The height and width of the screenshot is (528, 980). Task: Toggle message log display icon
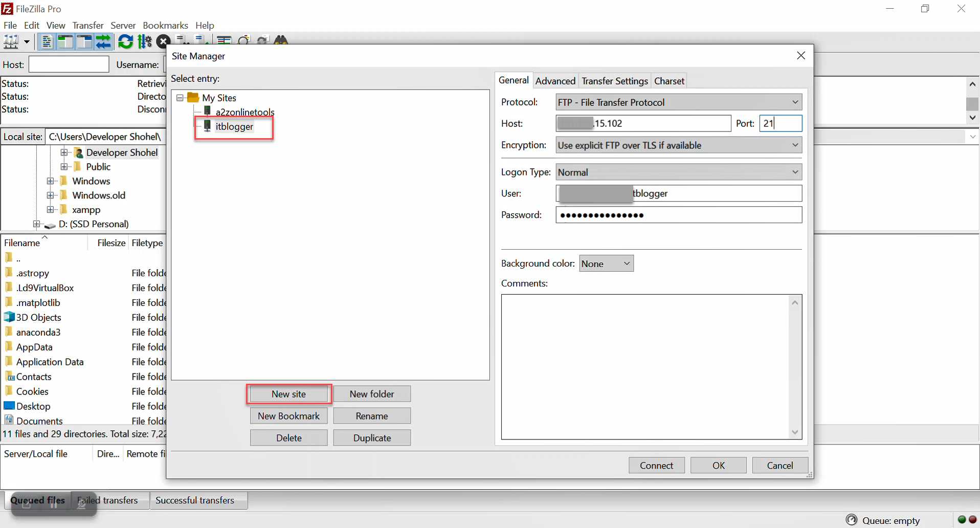coord(46,41)
